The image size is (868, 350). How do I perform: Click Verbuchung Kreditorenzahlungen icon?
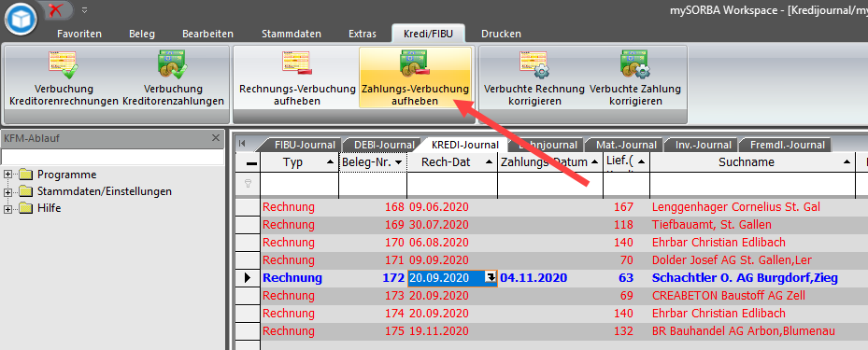[173, 63]
